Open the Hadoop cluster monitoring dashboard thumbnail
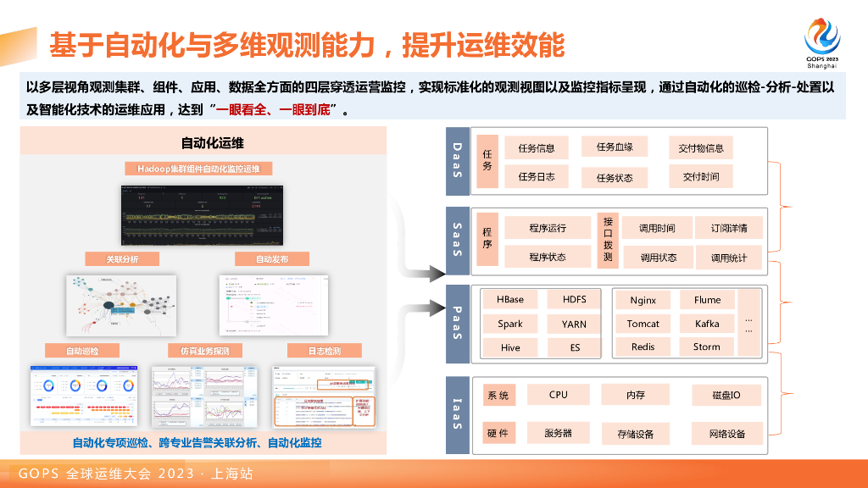Screen dimensions: 868x488 pos(202,215)
